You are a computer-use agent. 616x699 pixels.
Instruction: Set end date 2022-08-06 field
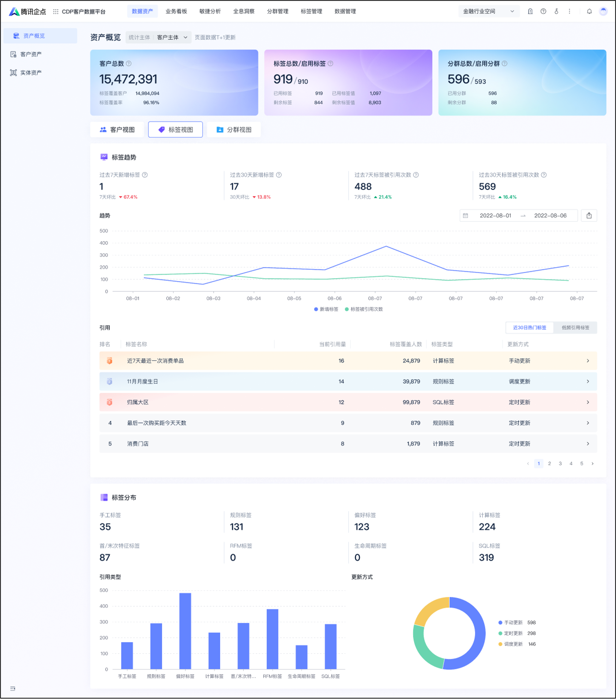pyautogui.click(x=550, y=216)
